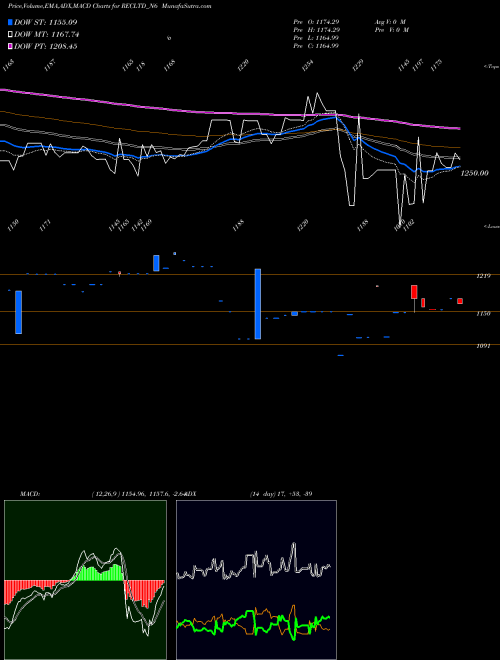This screenshot has width=500, height=660.
Task: Click the large red candlestick with the long wick
Action: [x=414, y=292]
